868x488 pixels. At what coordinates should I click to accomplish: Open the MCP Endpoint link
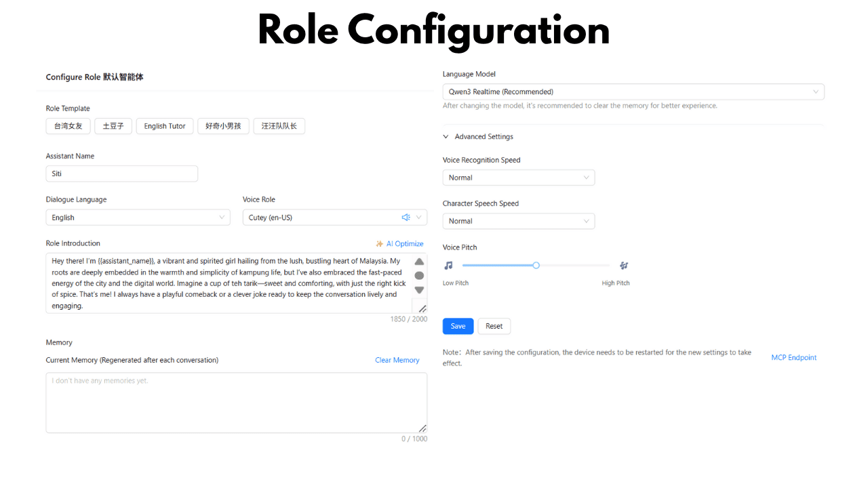coord(793,357)
